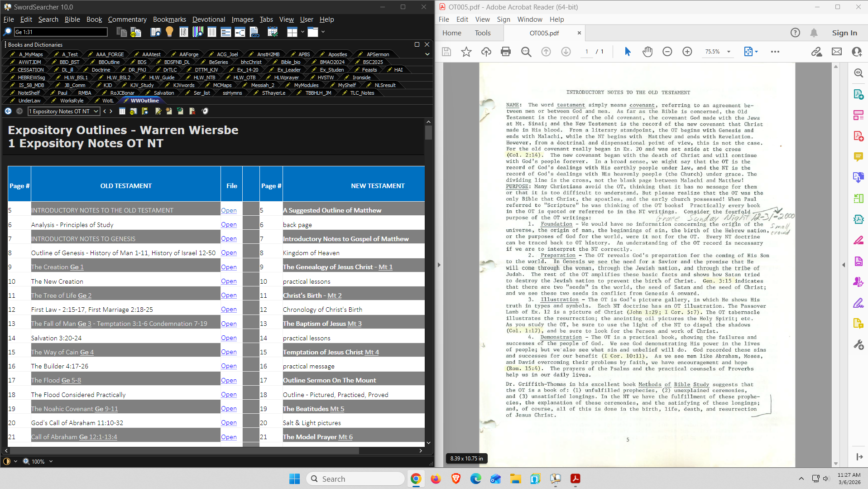Click the lightbulb icon in SwordSearcher toolbar

(x=169, y=32)
